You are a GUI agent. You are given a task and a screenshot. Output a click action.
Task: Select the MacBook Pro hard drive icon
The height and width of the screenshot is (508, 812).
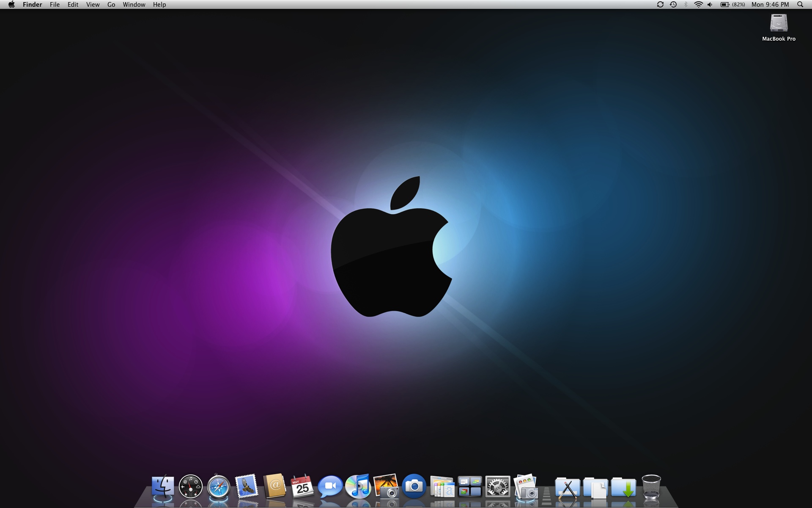pos(779,23)
